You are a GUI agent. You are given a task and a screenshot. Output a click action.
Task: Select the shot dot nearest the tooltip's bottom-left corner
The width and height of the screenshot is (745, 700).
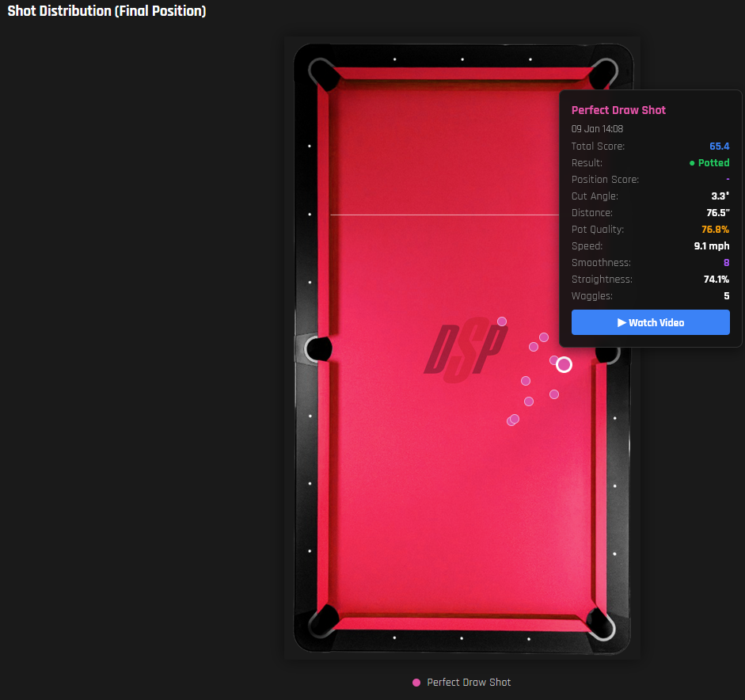[x=544, y=337]
